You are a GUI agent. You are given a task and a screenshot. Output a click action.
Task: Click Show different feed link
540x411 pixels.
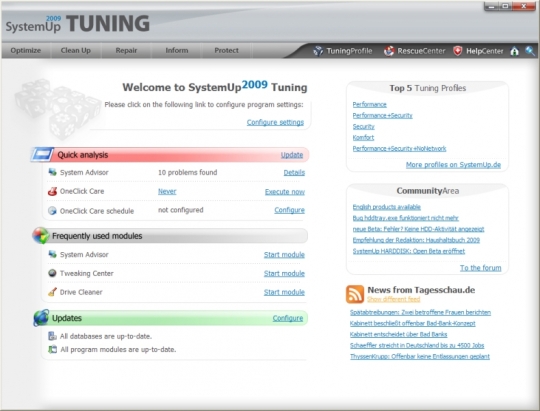coord(394,299)
